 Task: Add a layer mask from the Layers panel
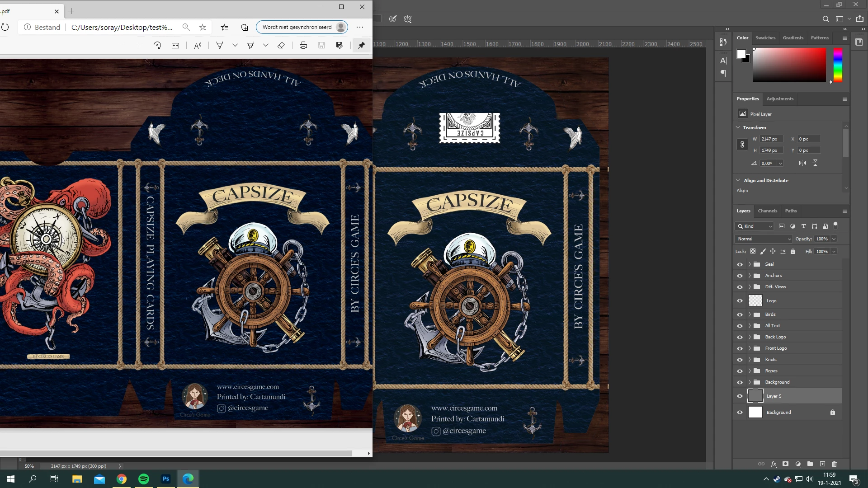pyautogui.click(x=786, y=464)
